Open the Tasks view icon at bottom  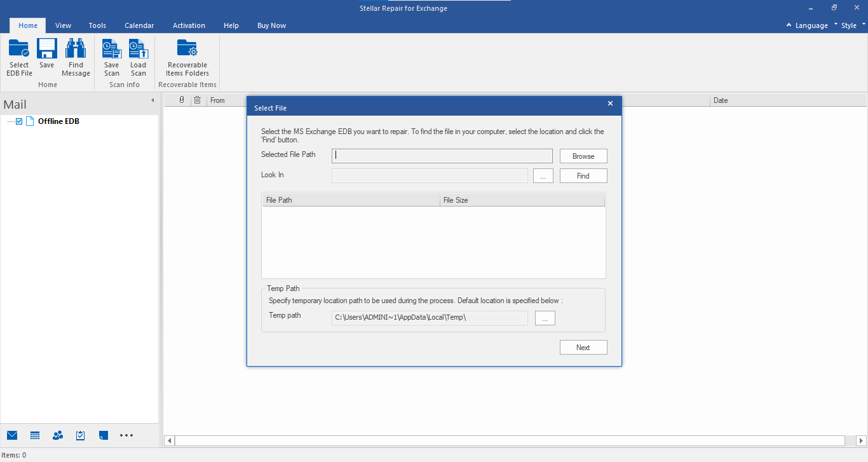point(81,435)
